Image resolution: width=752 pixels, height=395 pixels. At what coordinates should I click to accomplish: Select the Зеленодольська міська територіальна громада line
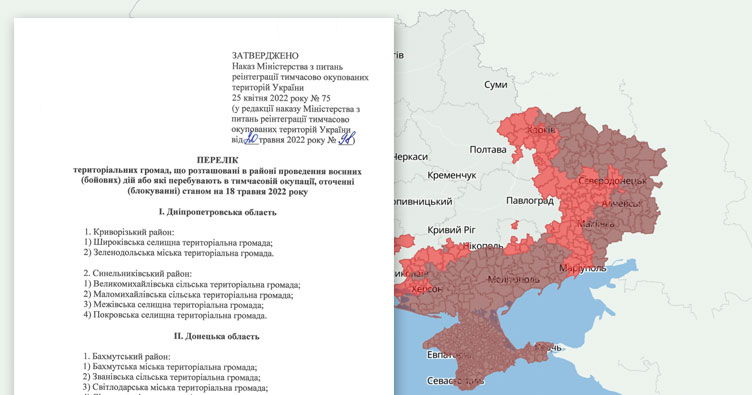[x=178, y=253]
